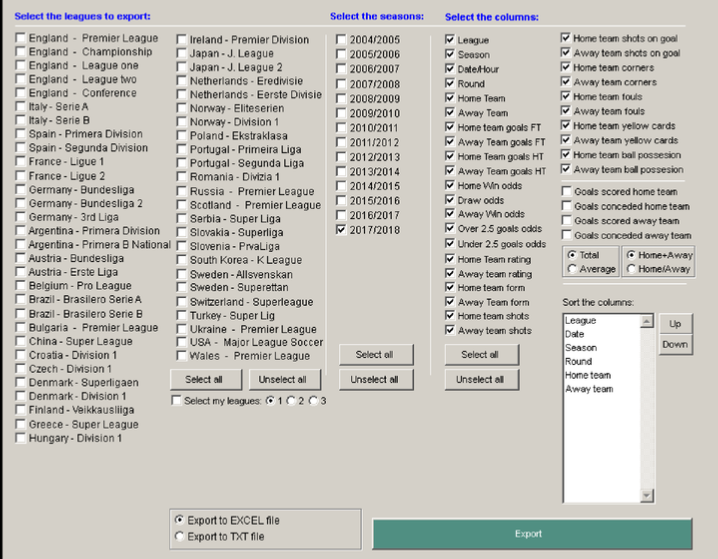The width and height of the screenshot is (718, 559).
Task: Select the 2016/2017 season checkbox
Action: click(x=341, y=215)
